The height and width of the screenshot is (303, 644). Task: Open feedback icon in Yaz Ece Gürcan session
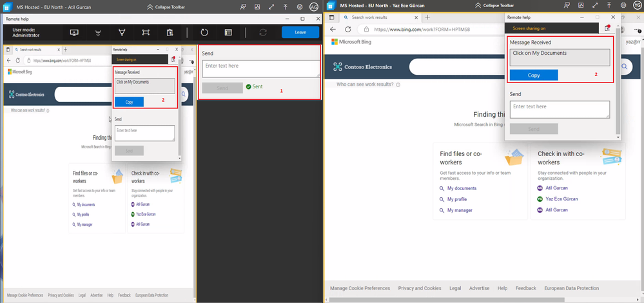click(x=567, y=6)
